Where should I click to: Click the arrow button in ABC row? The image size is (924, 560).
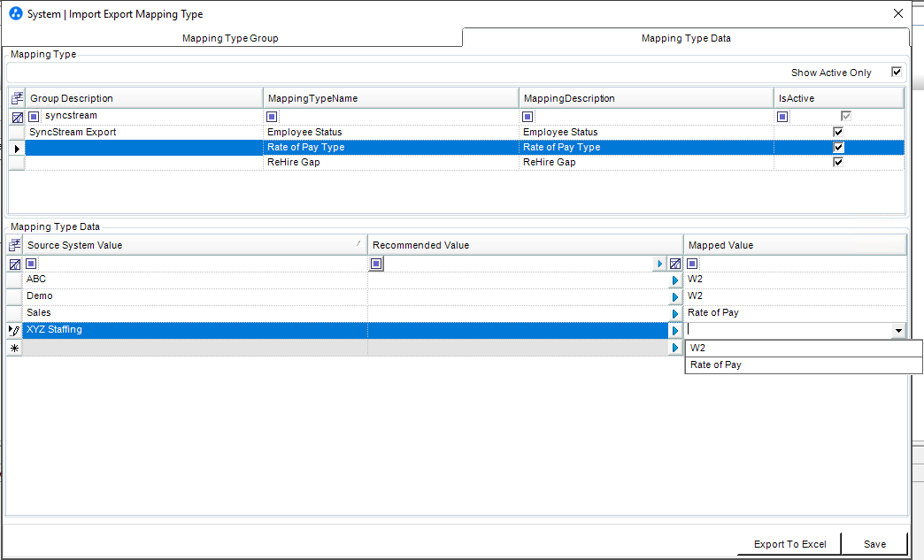pos(675,280)
